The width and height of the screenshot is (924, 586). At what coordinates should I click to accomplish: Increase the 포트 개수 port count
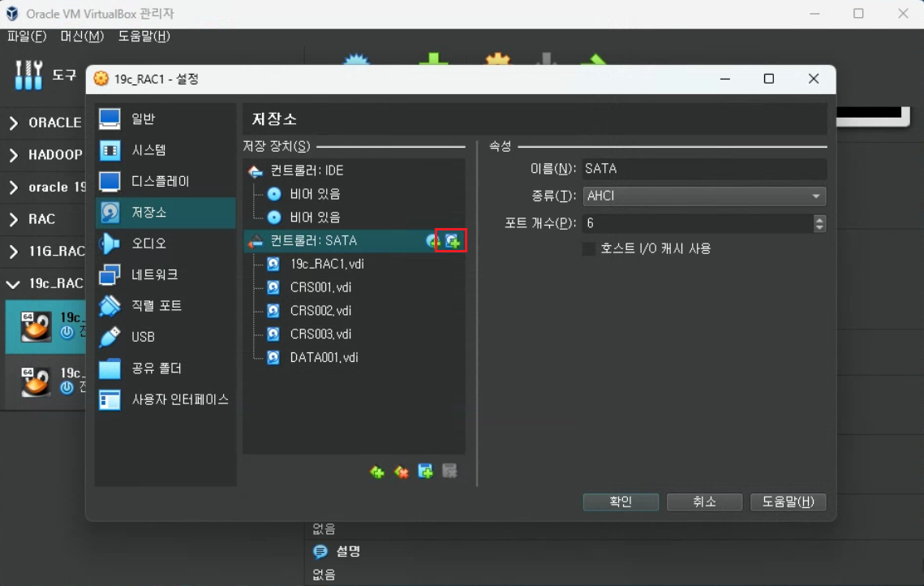pos(819,218)
